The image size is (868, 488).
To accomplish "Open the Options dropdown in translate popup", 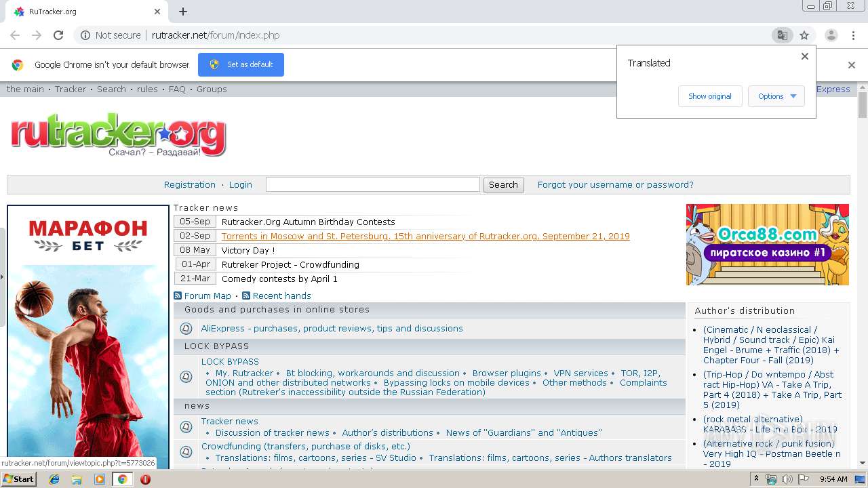I will click(776, 96).
